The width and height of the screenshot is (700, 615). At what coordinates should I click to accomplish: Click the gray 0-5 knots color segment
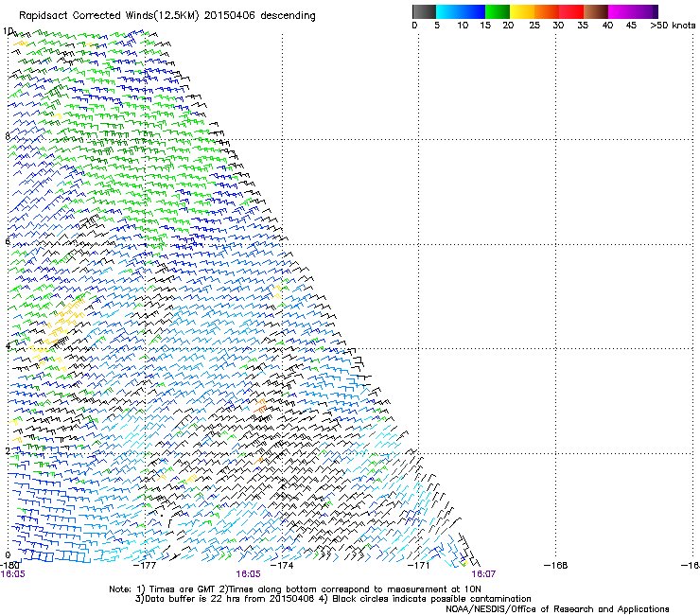click(x=424, y=11)
